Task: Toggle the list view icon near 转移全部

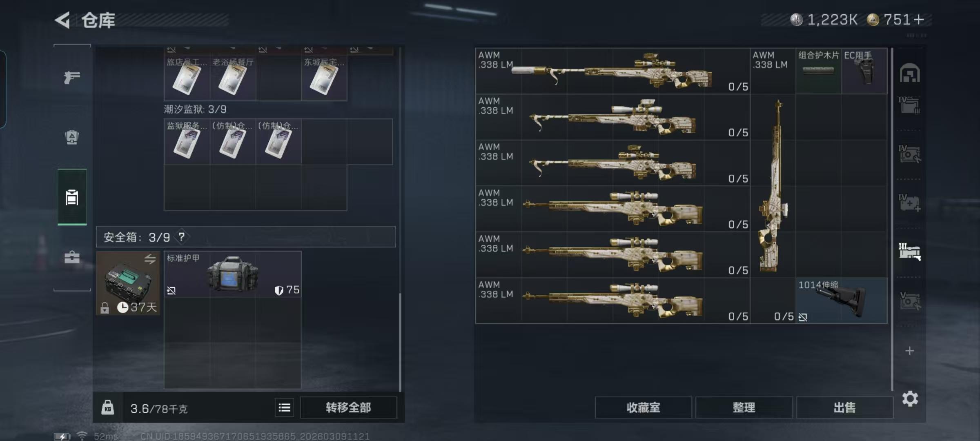Action: (284, 408)
